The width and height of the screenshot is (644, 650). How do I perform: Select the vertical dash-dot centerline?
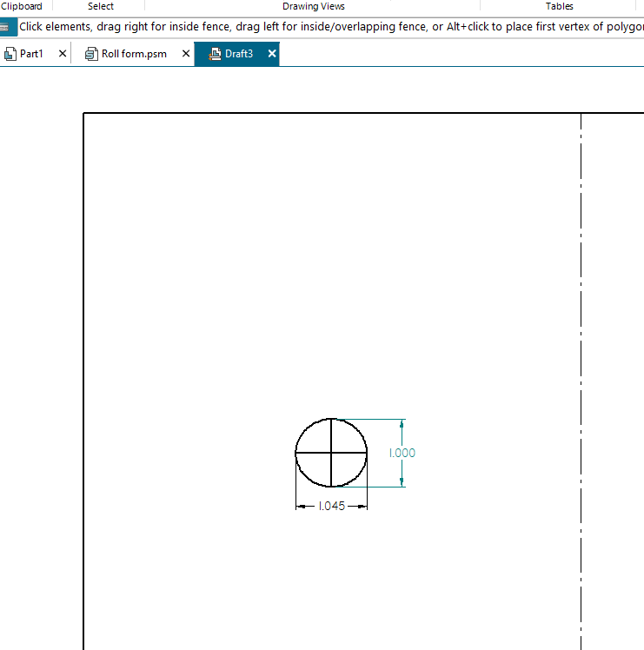point(581,348)
